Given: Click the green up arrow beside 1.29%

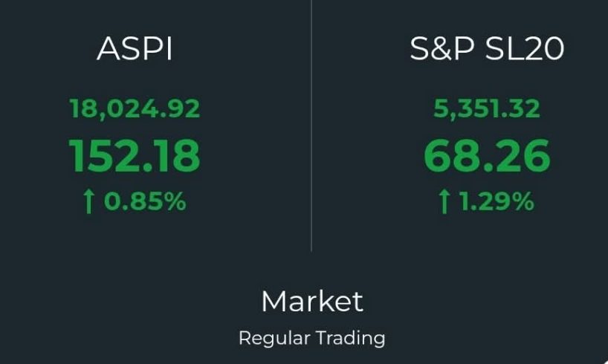Looking at the screenshot, I should (444, 201).
